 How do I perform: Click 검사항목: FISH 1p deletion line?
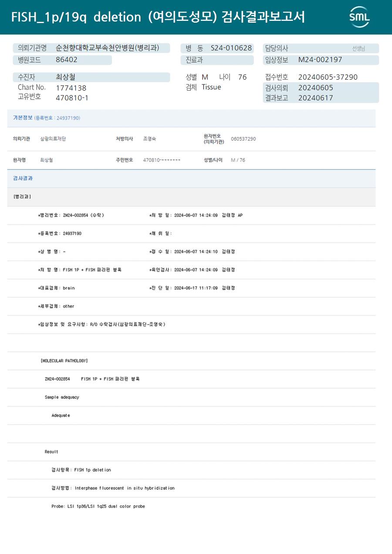click(x=81, y=470)
